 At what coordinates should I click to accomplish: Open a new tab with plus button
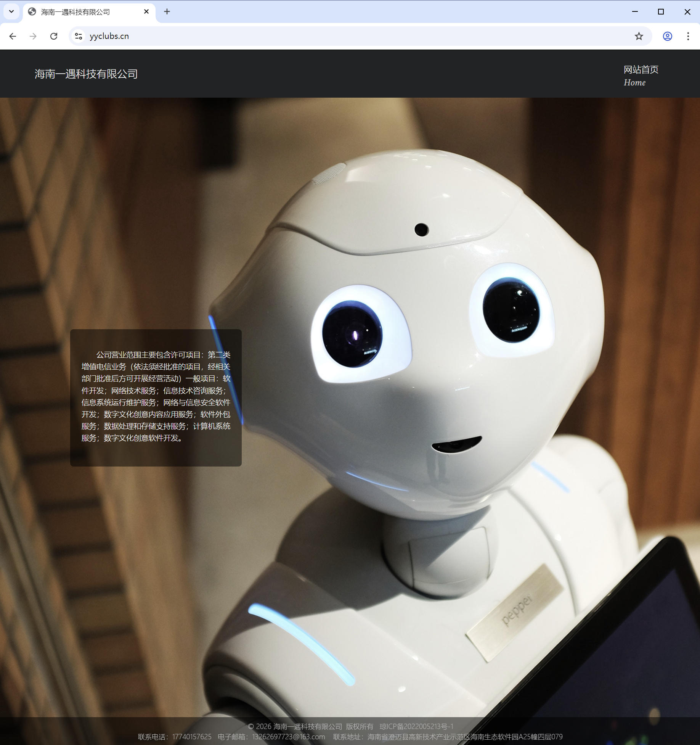(167, 12)
